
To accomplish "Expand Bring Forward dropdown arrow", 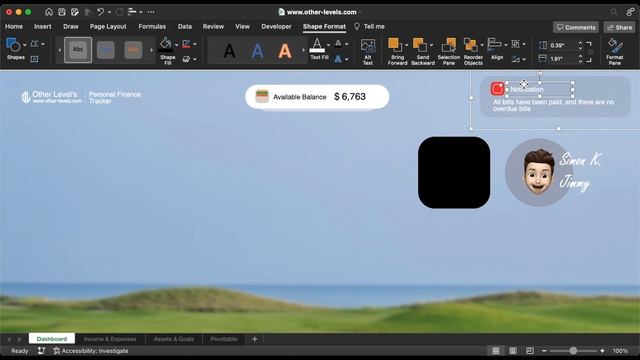I will pyautogui.click(x=406, y=44).
